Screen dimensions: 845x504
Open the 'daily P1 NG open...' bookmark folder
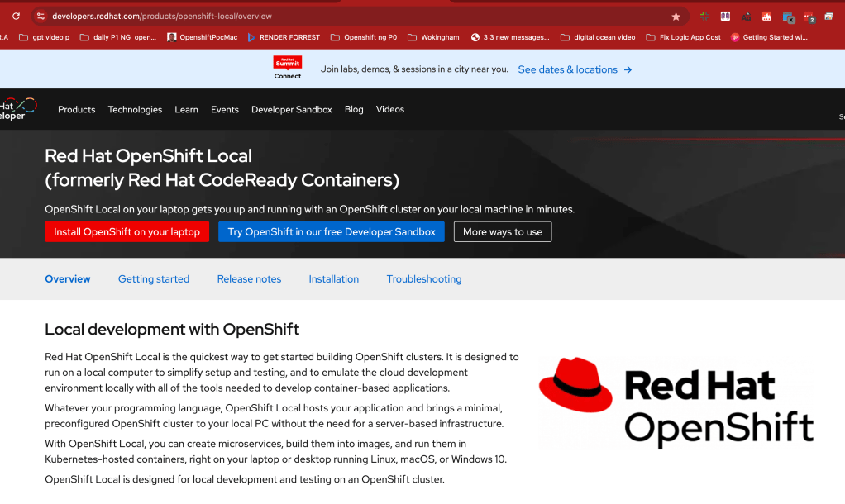[118, 37]
